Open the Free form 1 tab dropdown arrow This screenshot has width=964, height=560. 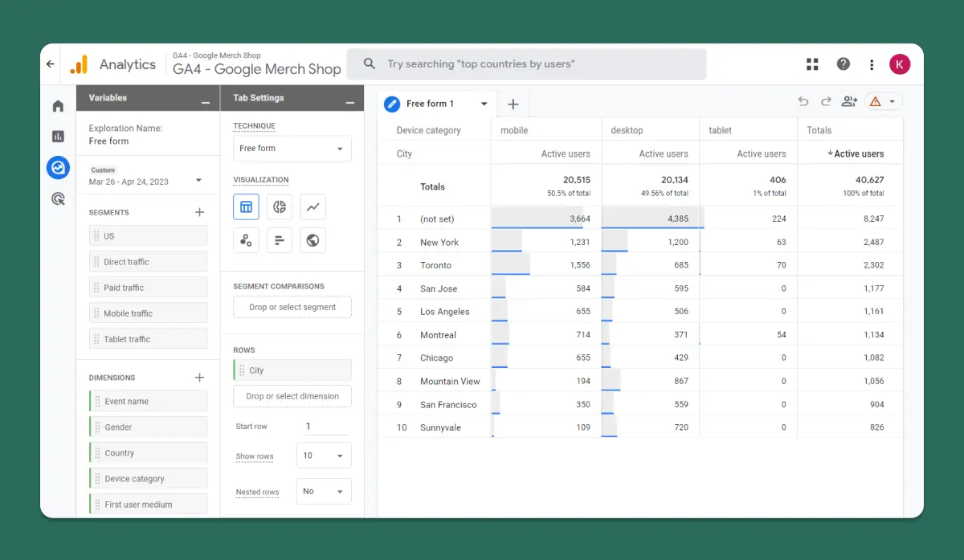[x=484, y=104]
